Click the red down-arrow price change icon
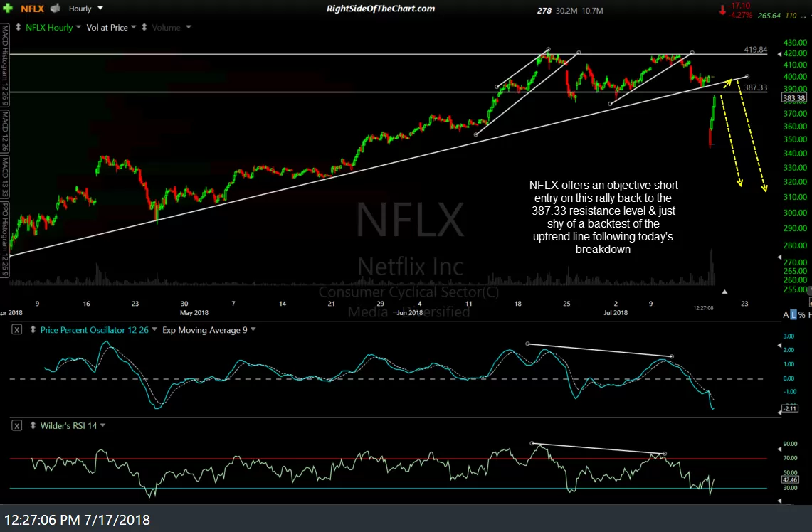The width and height of the screenshot is (812, 532). click(722, 11)
